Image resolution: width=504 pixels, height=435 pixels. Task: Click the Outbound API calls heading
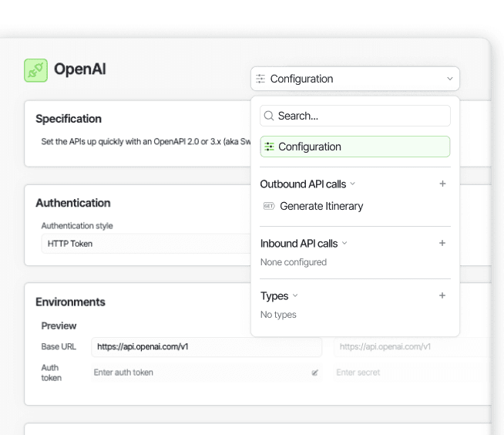pyautogui.click(x=303, y=184)
